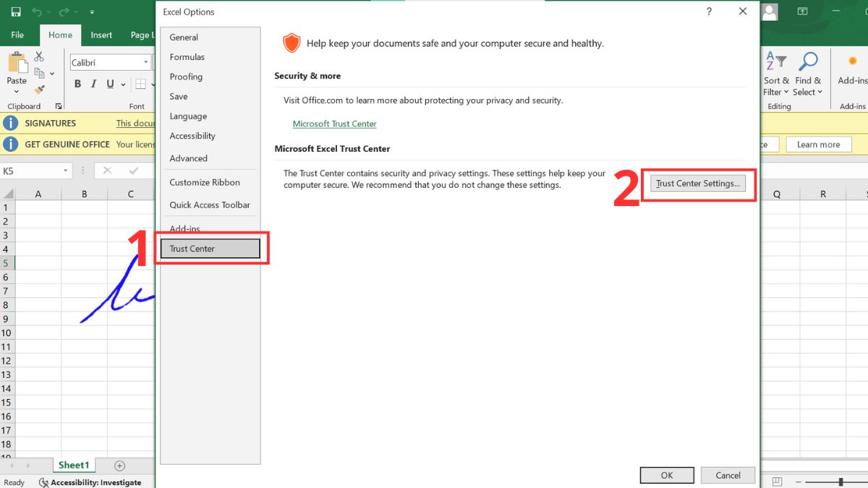Click the Find & Select magnifier
This screenshot has height=488, width=868.
coord(807,62)
